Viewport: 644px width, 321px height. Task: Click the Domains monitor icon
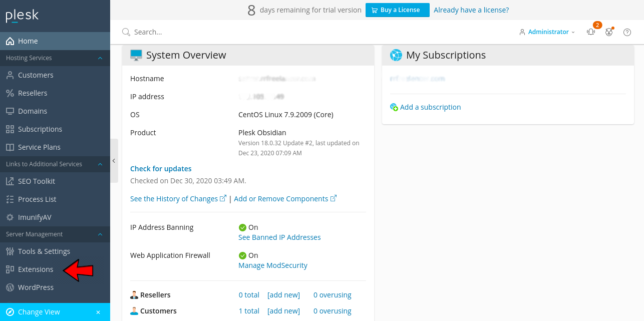pyautogui.click(x=10, y=111)
